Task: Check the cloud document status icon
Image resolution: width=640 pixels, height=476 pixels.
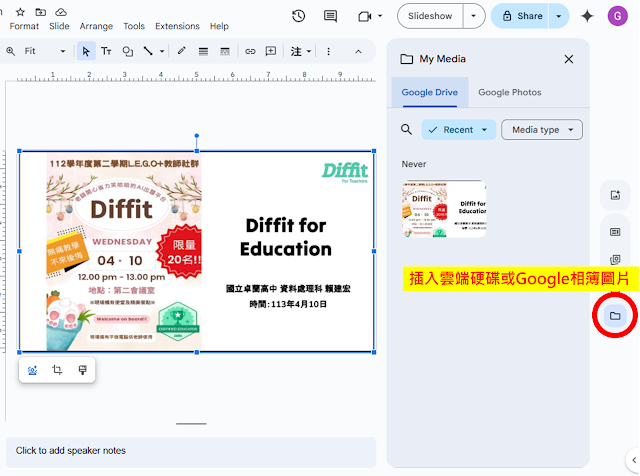Action: coord(61,12)
